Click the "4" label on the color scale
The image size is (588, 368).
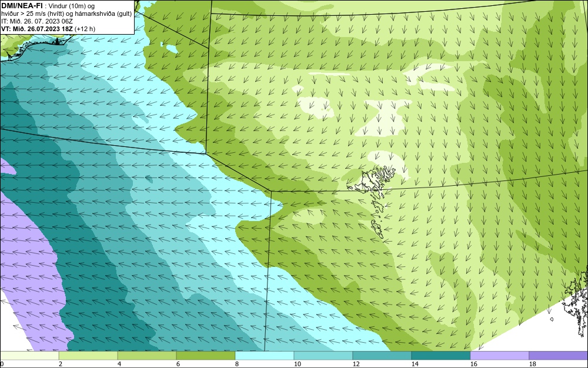pos(119,364)
